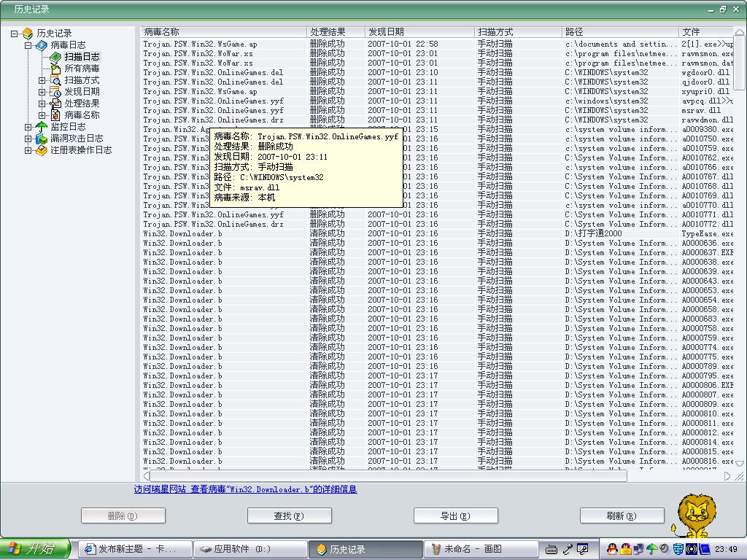Click the microphone icon in language bar
This screenshot has height=560, width=747.
click(x=568, y=549)
